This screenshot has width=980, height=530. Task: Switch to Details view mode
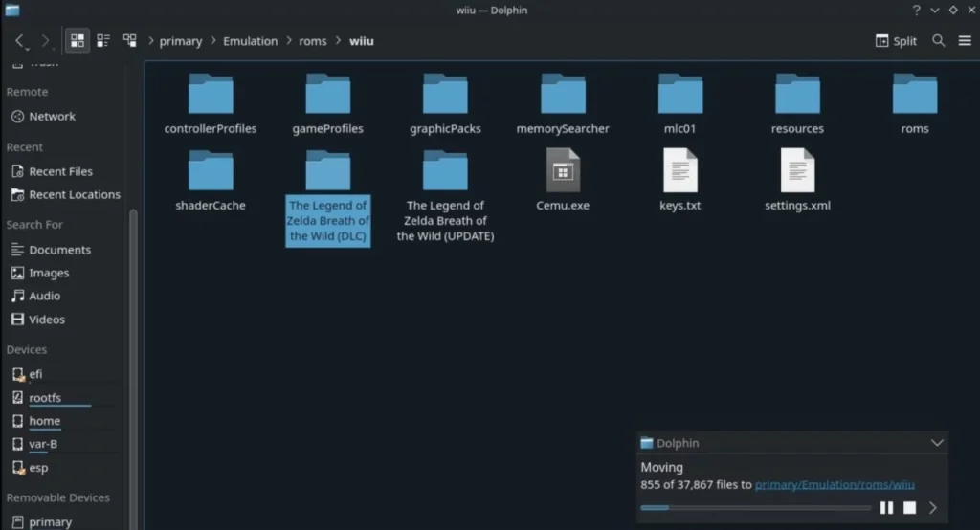point(129,41)
